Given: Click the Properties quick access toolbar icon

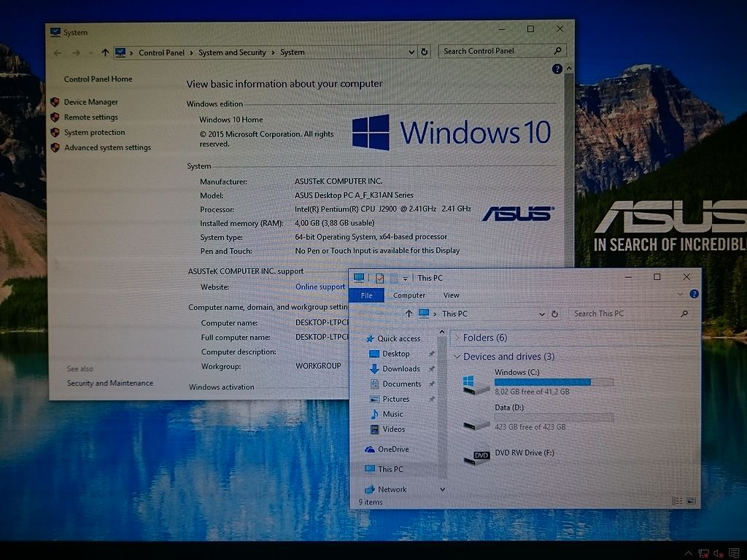Looking at the screenshot, I should point(379,278).
